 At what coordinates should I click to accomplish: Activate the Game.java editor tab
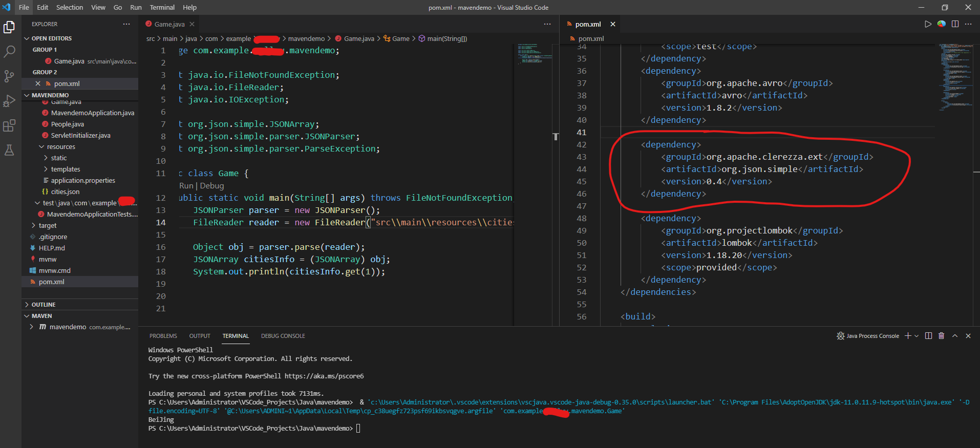click(x=171, y=24)
